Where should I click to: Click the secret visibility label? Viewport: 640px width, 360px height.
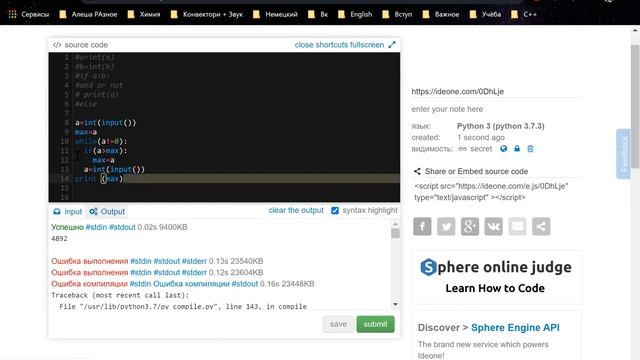[x=481, y=149]
